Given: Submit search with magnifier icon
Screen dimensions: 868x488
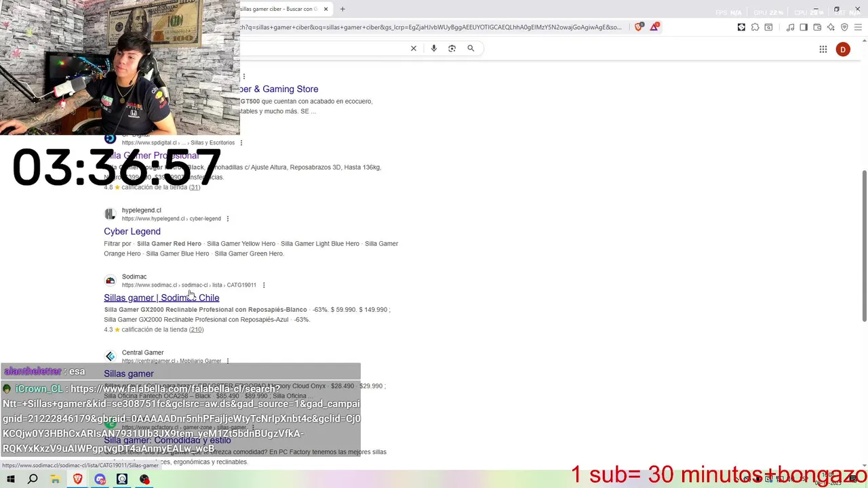Looking at the screenshot, I should click(x=471, y=48).
